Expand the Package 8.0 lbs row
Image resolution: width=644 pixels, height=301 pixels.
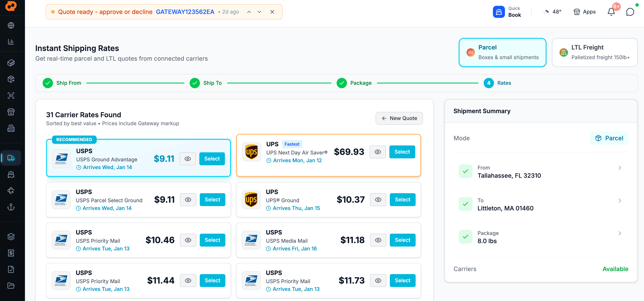619,233
